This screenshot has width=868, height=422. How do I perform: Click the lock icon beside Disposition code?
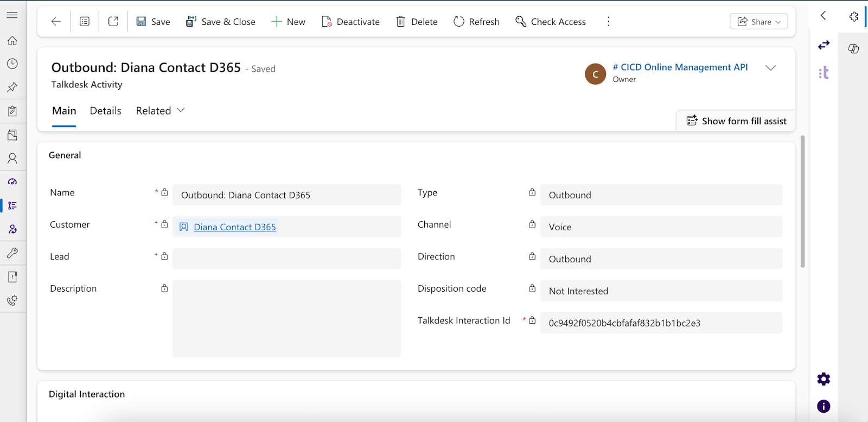pos(532,288)
